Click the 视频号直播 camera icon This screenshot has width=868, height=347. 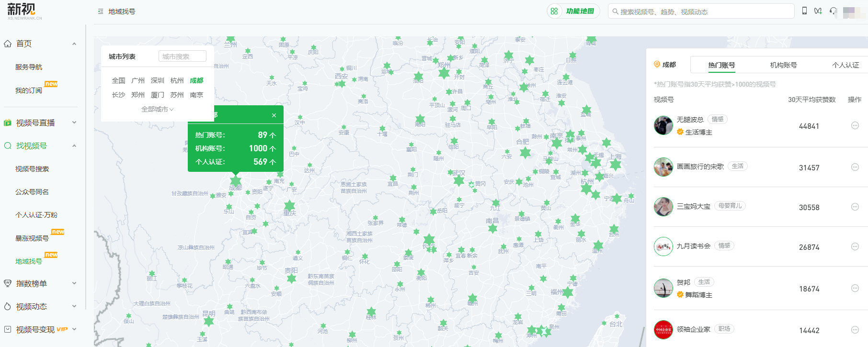[x=8, y=123]
